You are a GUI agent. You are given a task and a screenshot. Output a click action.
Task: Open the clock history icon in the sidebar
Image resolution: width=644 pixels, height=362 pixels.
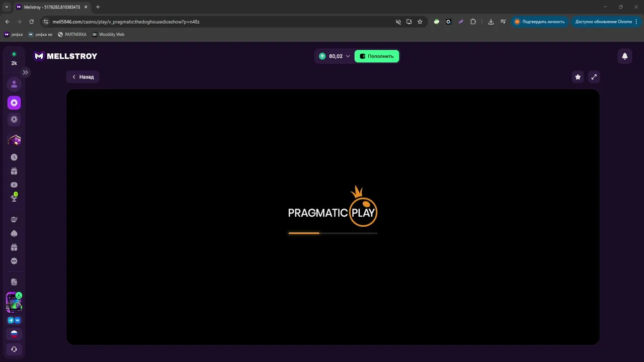[x=14, y=157]
